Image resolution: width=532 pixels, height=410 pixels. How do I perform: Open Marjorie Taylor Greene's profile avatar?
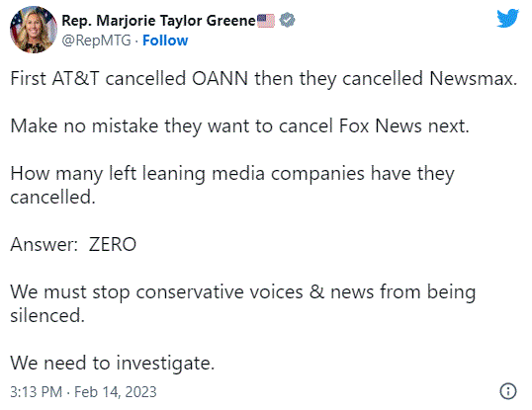tap(34, 30)
